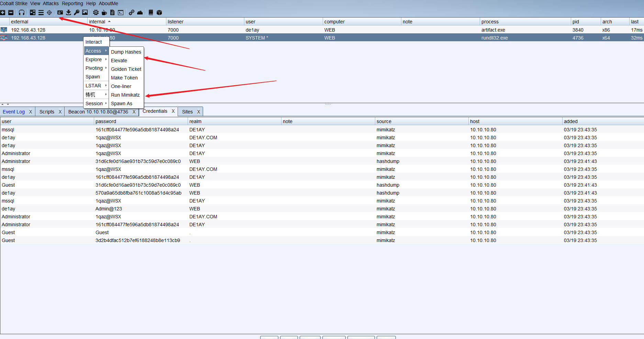
Task: Expand the Explore submenu
Action: [96, 59]
